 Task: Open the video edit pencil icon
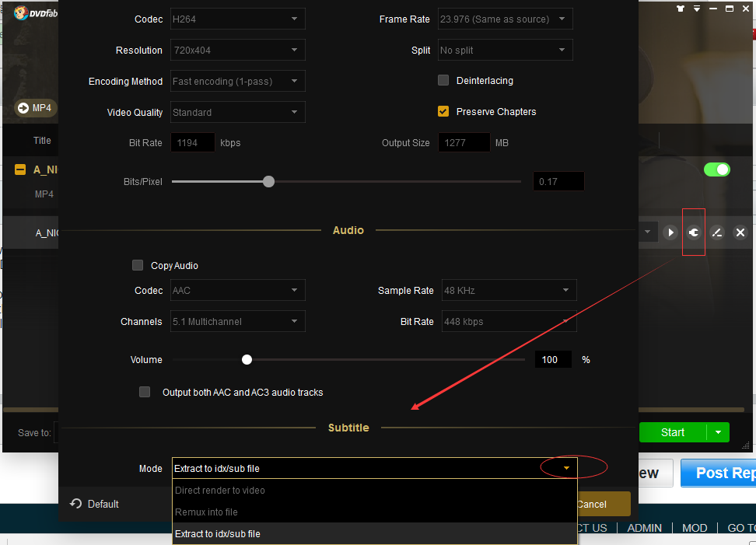click(x=718, y=232)
